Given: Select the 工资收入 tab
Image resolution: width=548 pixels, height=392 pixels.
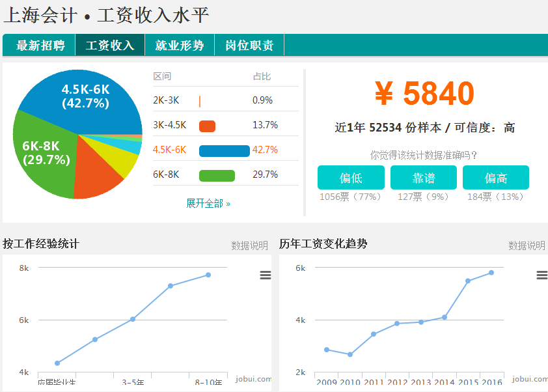Looking at the screenshot, I should (x=110, y=45).
